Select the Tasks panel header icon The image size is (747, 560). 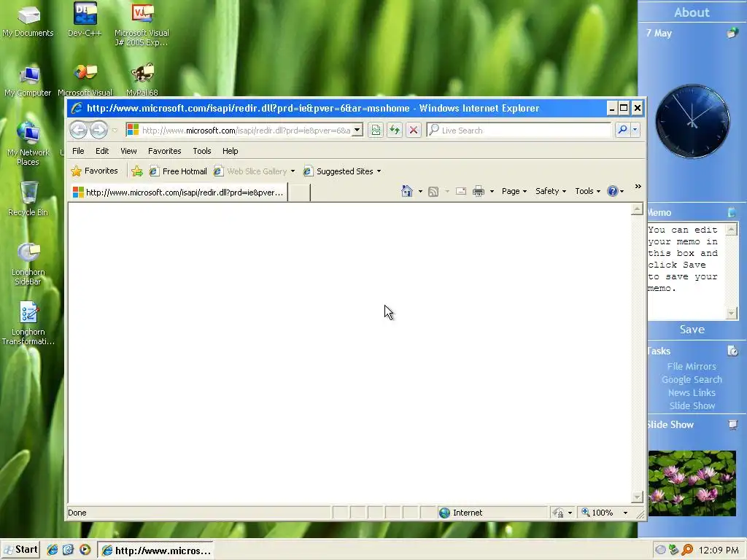732,351
